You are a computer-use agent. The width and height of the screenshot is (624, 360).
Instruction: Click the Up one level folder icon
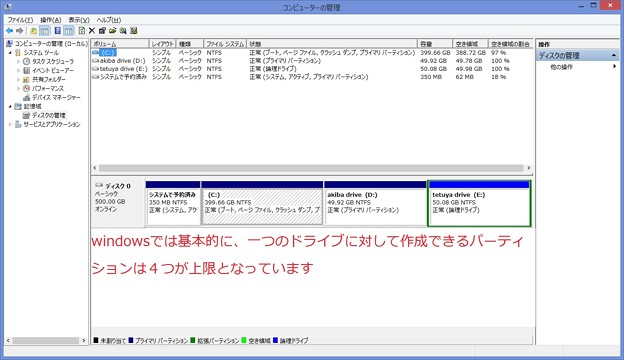coord(34,31)
